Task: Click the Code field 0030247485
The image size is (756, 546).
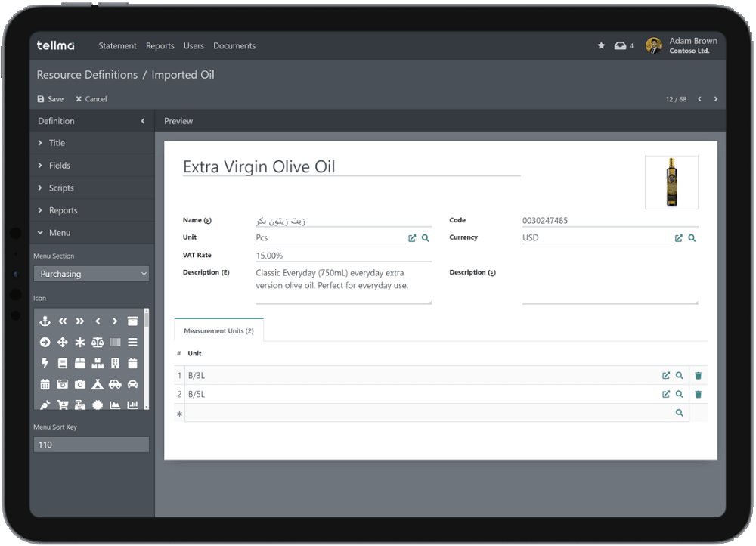Action: coord(610,221)
